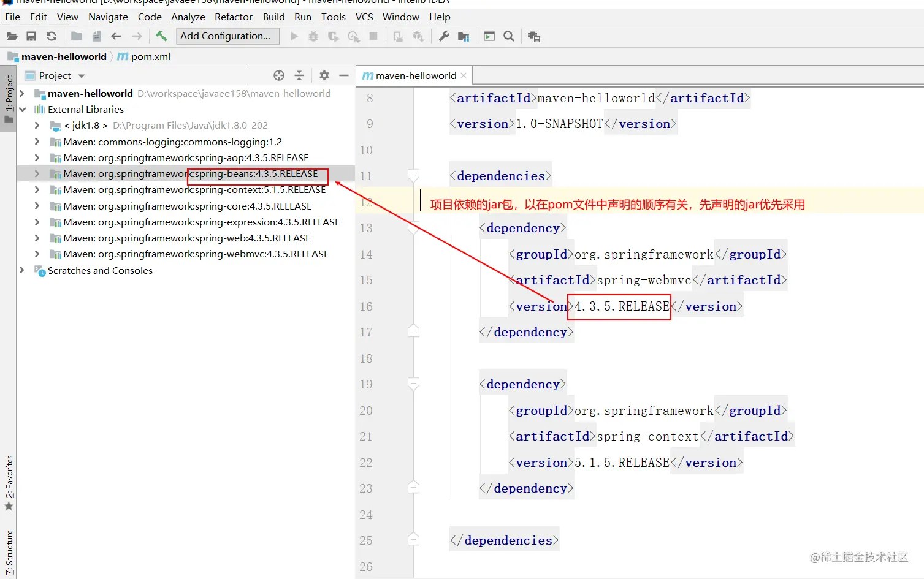This screenshot has height=579, width=924.
Task: Click 1.0-SNAPSHOT version text on line 9
Action: (x=560, y=124)
